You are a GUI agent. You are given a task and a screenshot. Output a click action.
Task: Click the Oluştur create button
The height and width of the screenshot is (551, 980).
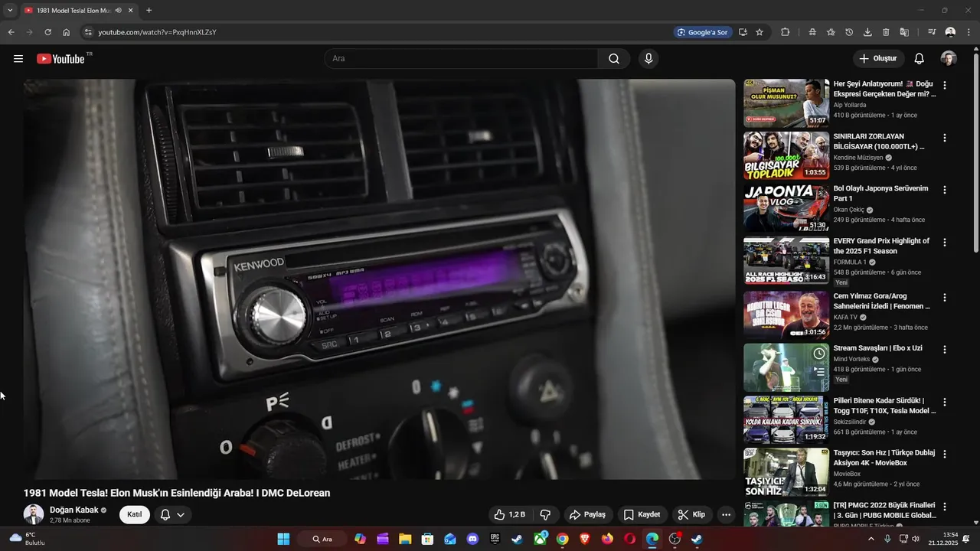[x=879, y=59]
